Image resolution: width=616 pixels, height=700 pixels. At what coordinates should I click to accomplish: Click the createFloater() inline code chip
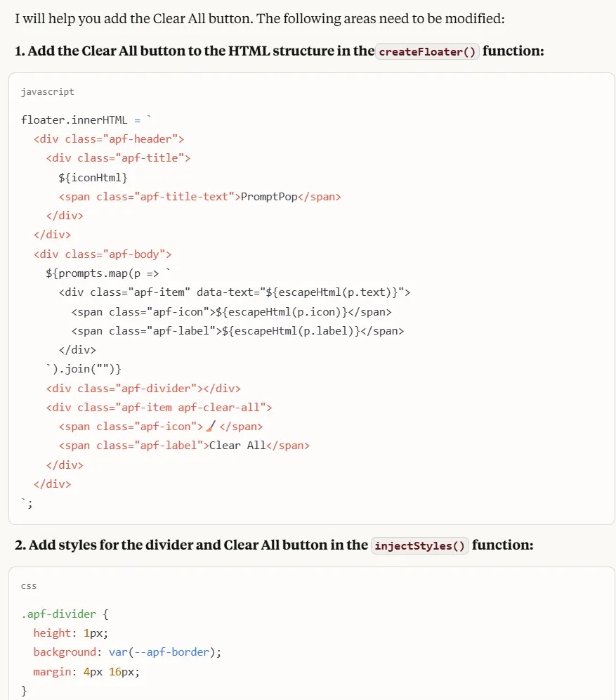pyautogui.click(x=428, y=51)
